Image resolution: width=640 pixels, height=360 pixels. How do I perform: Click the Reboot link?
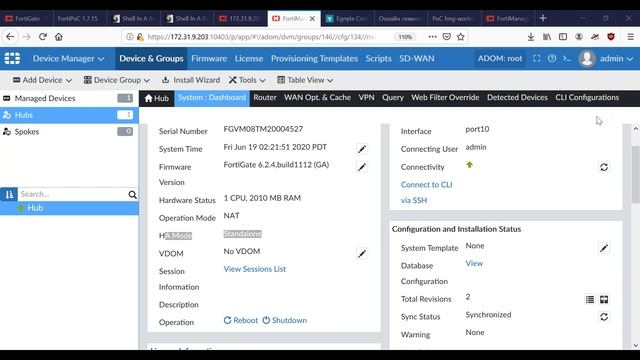coord(241,320)
